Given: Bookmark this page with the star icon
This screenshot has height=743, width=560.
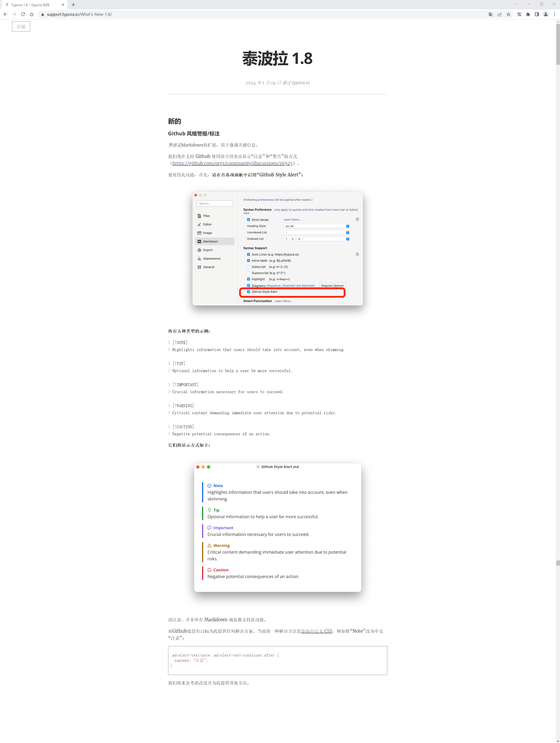Looking at the screenshot, I should click(x=508, y=14).
